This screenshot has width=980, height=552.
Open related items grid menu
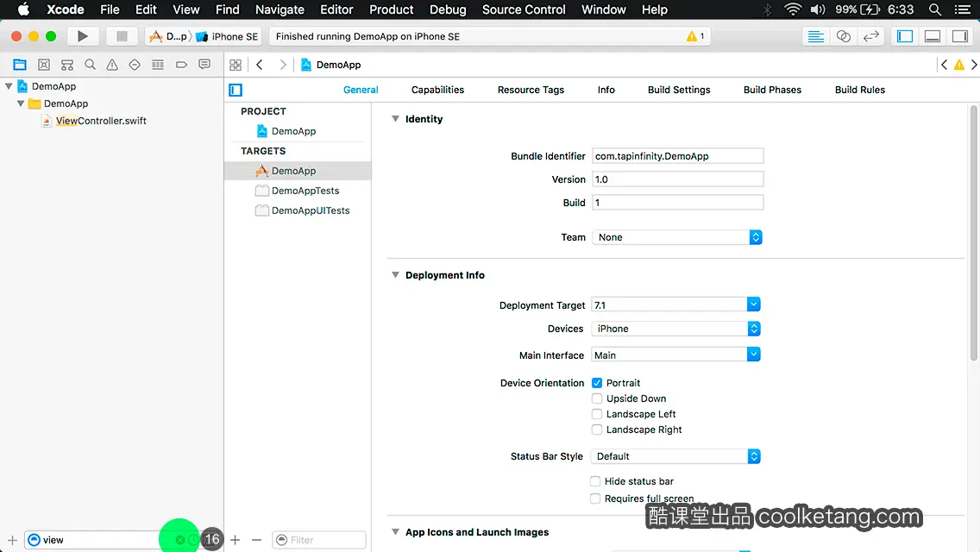click(x=236, y=65)
